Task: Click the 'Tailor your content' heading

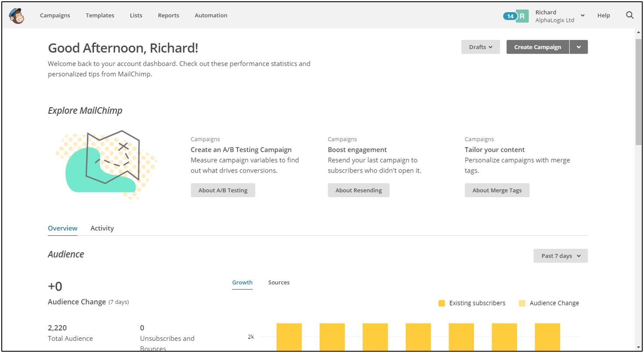Action: pyautogui.click(x=495, y=149)
